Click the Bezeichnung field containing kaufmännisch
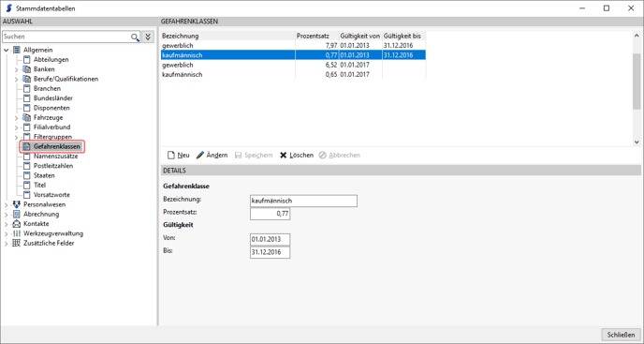This screenshot has height=344, width=644. (x=303, y=202)
